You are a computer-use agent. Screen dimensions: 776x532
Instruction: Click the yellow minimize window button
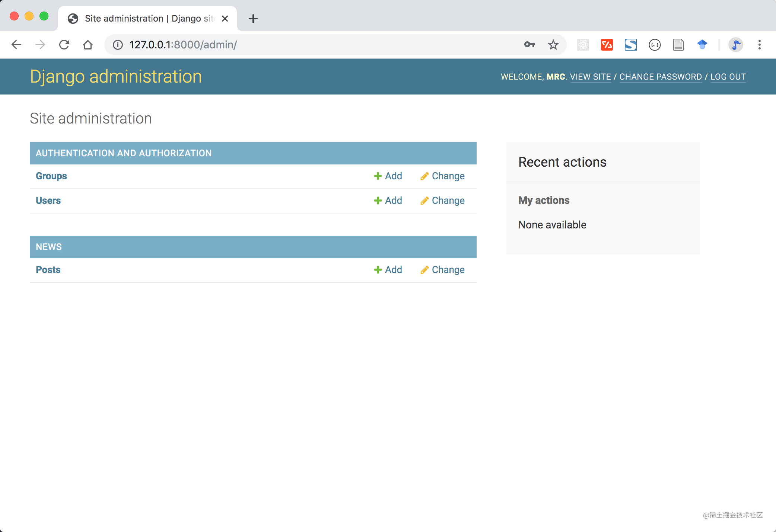point(29,16)
